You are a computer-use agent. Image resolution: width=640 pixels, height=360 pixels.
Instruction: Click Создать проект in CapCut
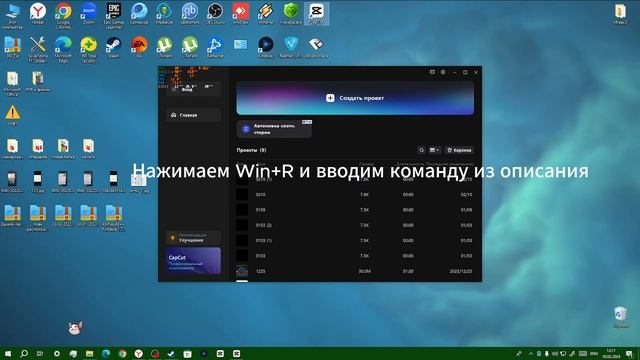[355, 98]
